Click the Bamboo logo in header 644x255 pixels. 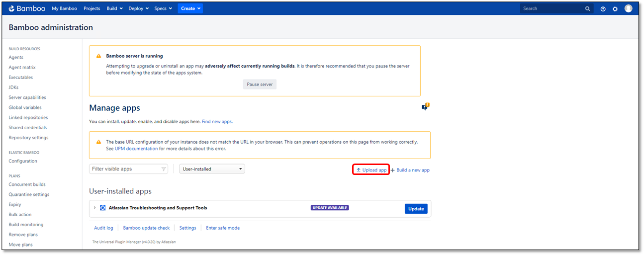(x=27, y=8)
